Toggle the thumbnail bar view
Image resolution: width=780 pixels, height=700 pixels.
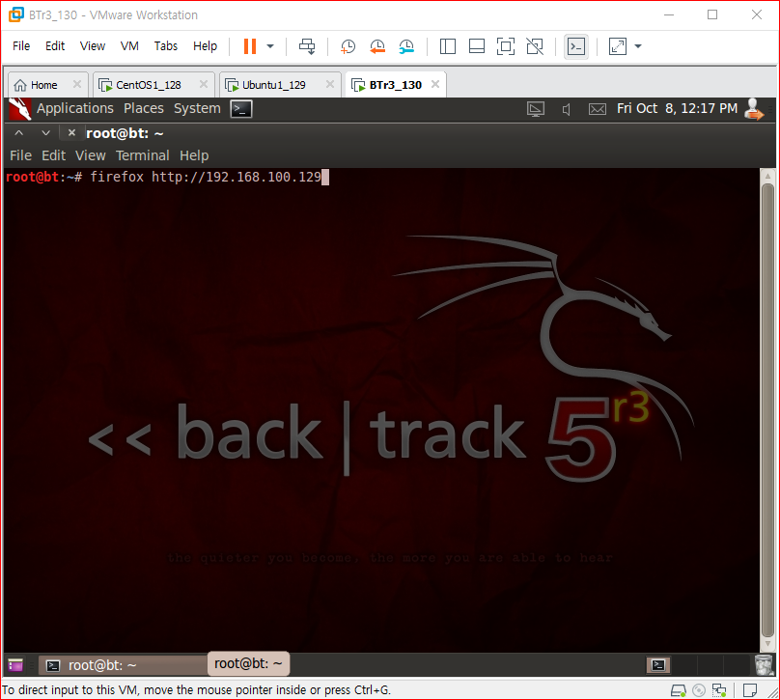click(x=477, y=46)
